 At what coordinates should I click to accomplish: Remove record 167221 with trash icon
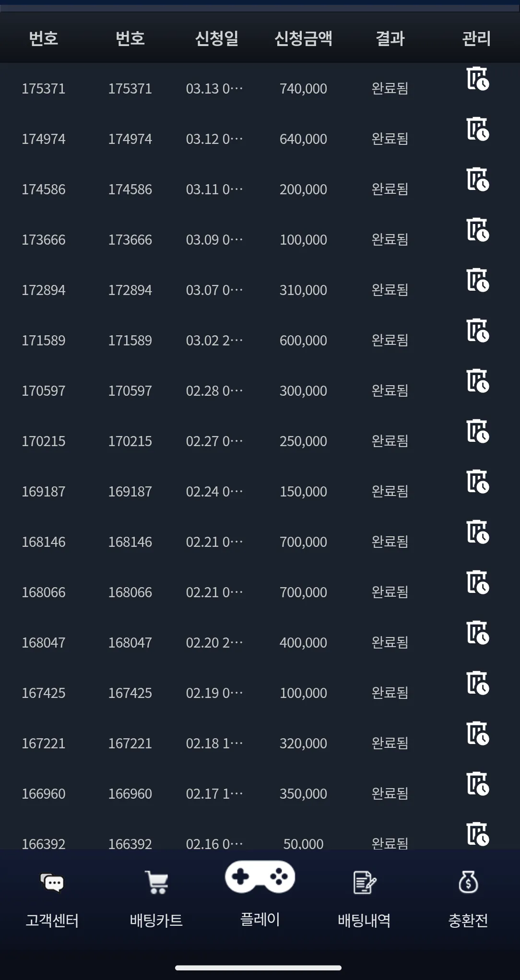(x=477, y=733)
